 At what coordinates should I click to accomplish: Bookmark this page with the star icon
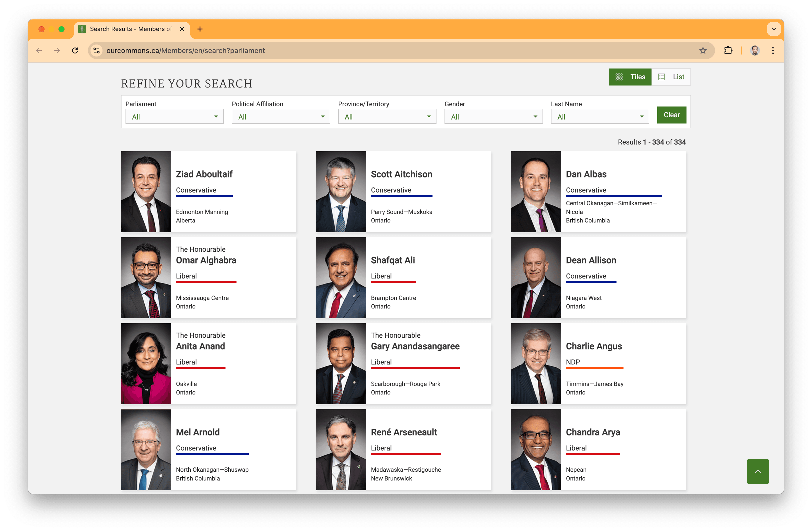click(703, 50)
